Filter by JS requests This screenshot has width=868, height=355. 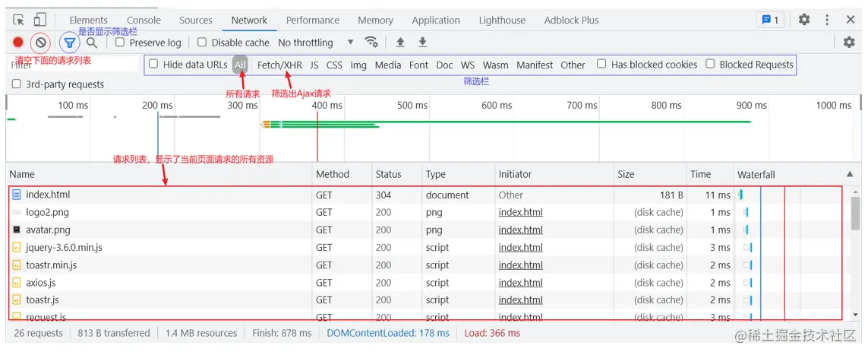(314, 65)
